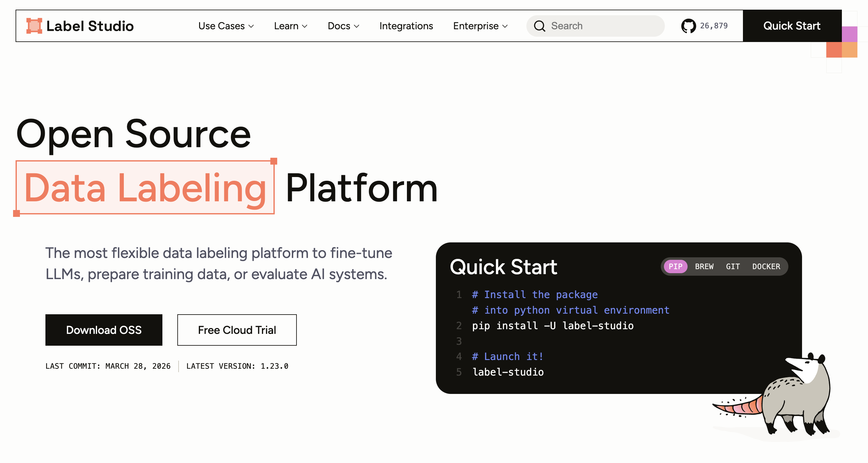Click the GitHub star count 26,879
868x463 pixels.
coord(714,26)
